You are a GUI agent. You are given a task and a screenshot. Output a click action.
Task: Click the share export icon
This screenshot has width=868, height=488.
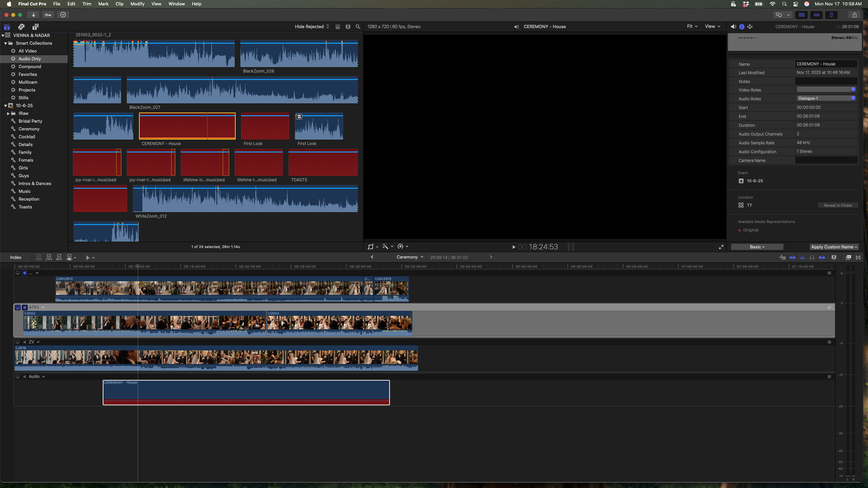[x=854, y=15]
